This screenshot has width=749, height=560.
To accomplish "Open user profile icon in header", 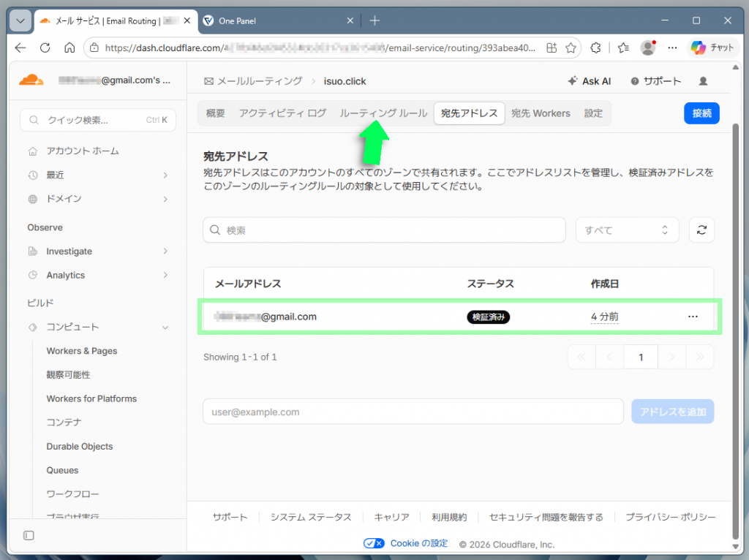I will 703,81.
